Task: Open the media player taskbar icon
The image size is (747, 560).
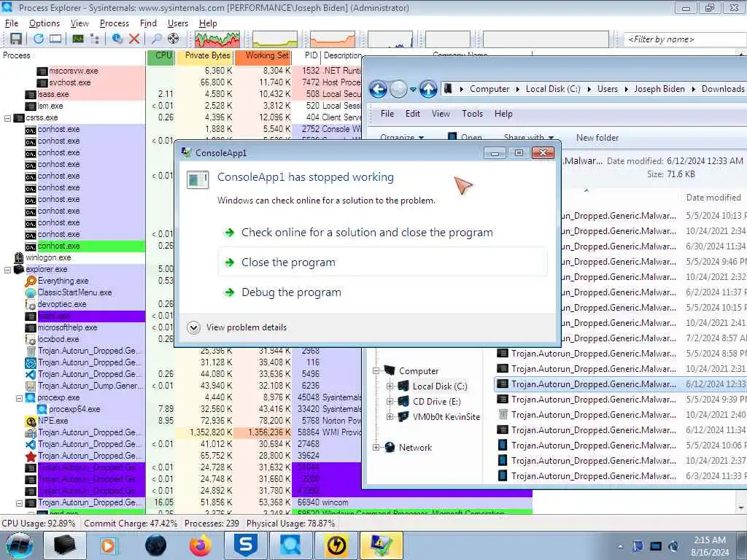Action: 108,545
